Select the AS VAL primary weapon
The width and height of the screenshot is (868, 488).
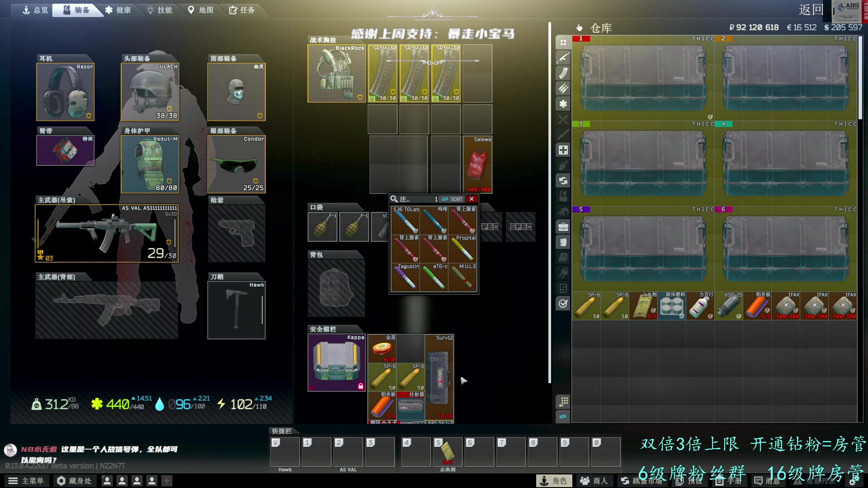107,233
